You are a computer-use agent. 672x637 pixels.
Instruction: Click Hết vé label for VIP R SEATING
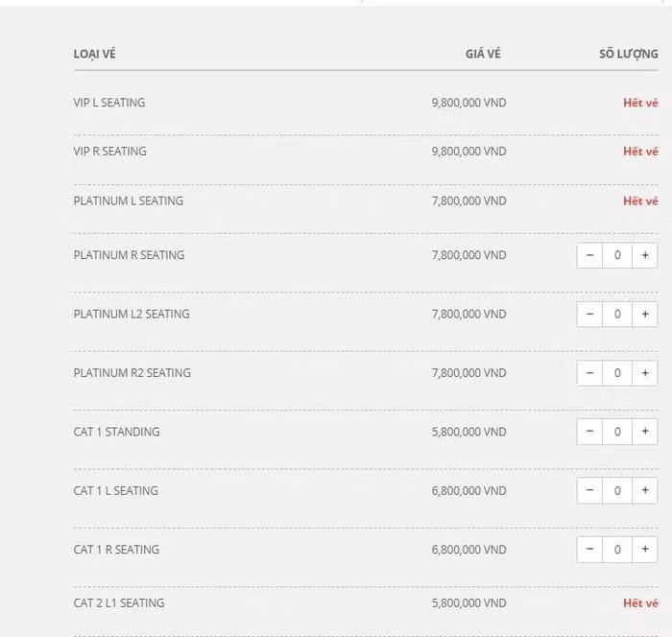coord(640,152)
